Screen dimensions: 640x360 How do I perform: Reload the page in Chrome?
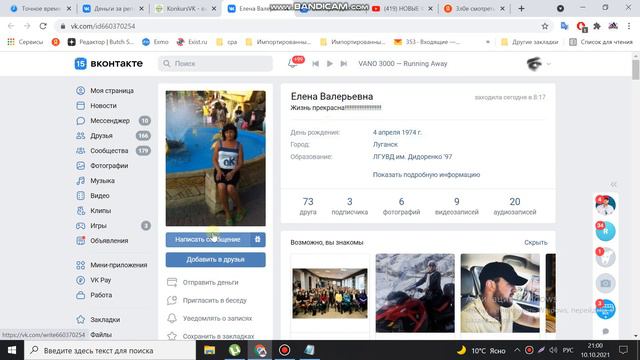pos(43,26)
